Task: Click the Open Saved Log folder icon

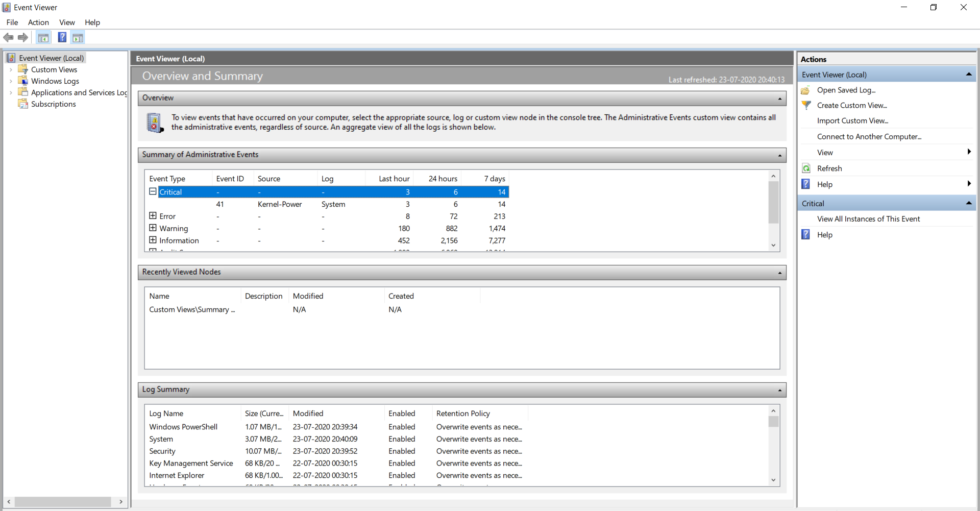Action: 806,90
